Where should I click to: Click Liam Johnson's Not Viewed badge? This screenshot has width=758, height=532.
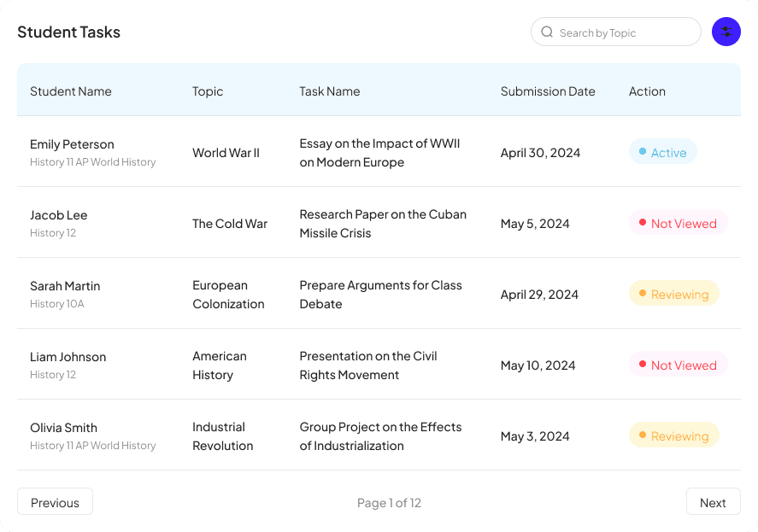click(679, 365)
